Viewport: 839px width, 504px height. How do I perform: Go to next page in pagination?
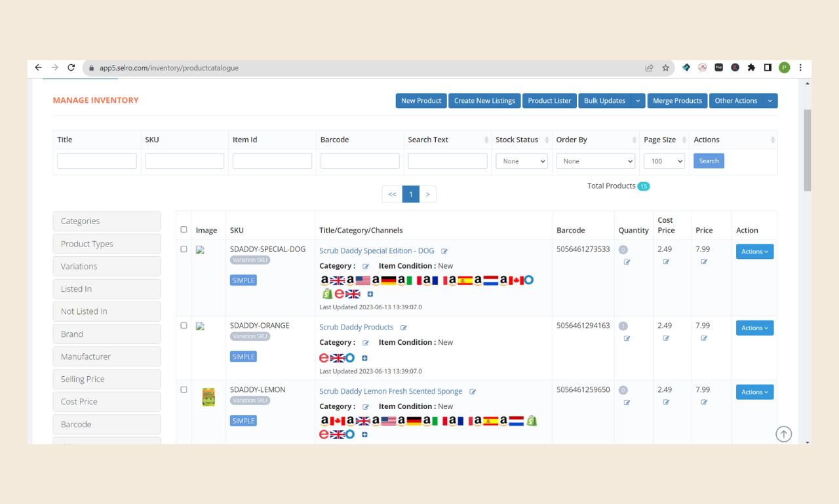(427, 194)
